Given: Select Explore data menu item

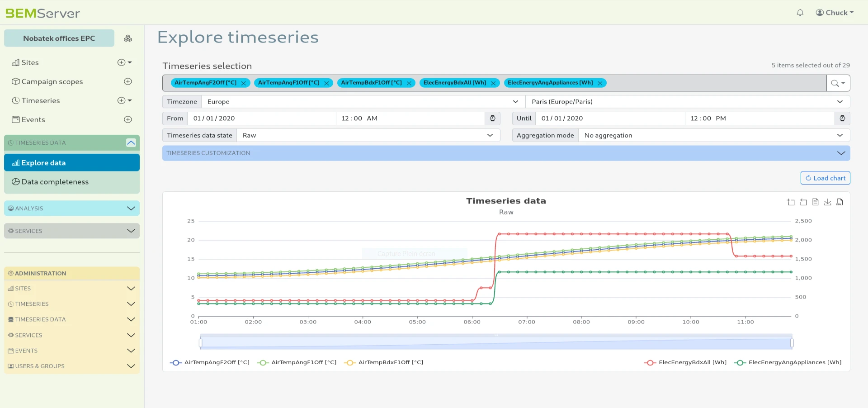Looking at the screenshot, I should point(72,163).
